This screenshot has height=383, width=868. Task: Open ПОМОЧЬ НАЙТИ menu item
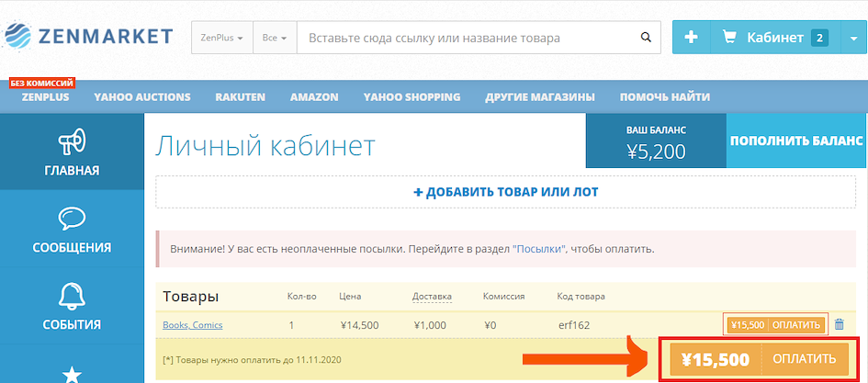coord(665,96)
